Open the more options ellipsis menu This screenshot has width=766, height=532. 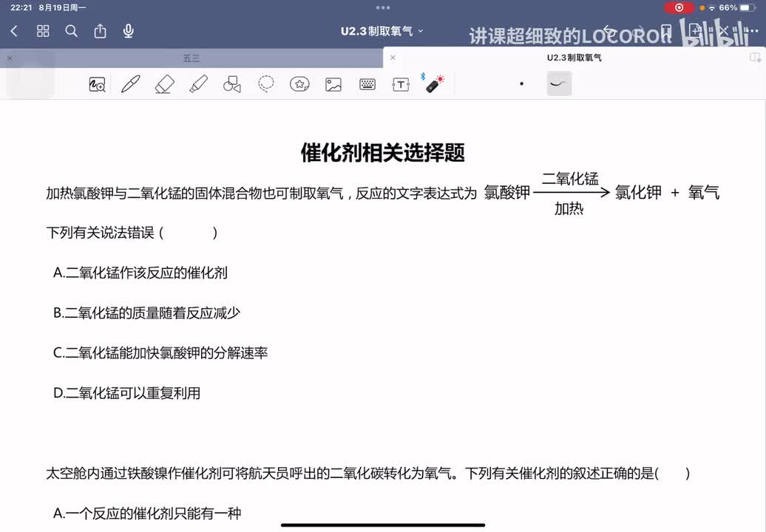pos(751,31)
